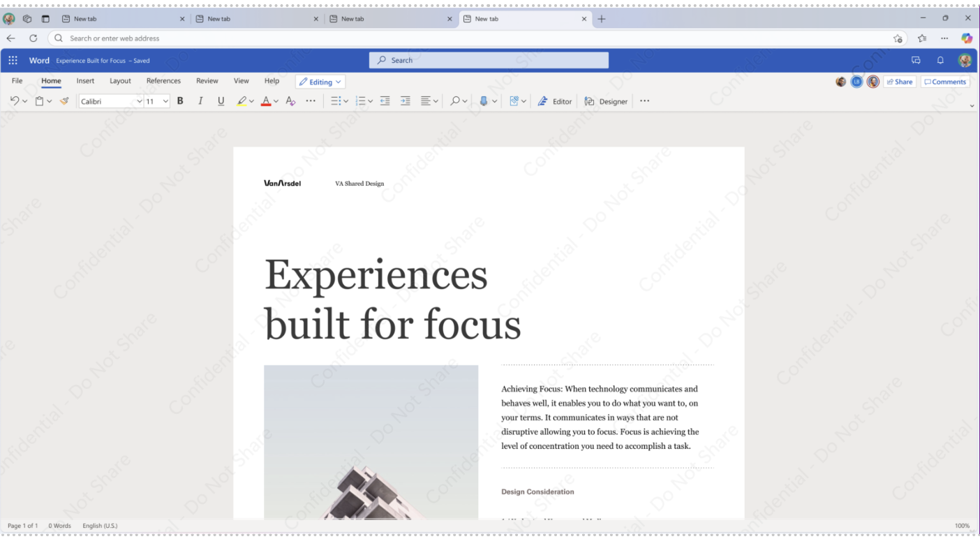Expand the ribbon with the corner chevron

972,106
